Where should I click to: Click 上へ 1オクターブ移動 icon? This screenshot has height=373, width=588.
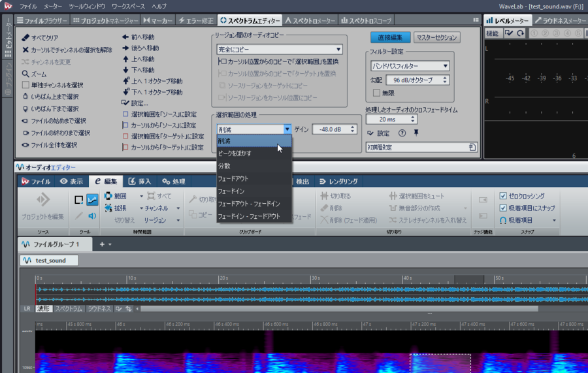[x=126, y=81]
